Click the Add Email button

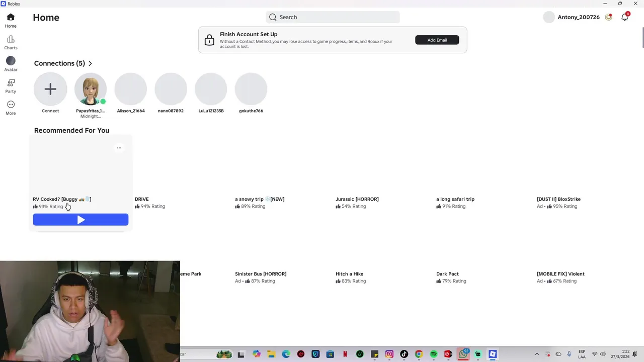click(437, 40)
